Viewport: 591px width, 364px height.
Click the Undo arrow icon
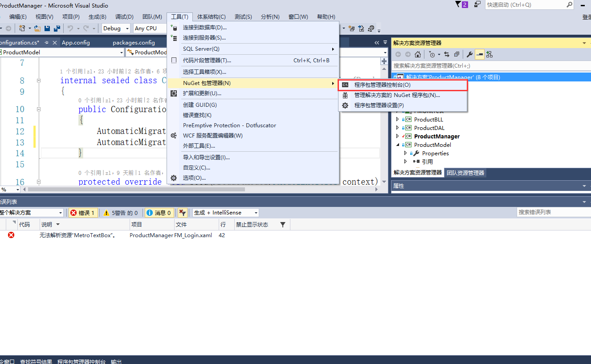[70, 28]
